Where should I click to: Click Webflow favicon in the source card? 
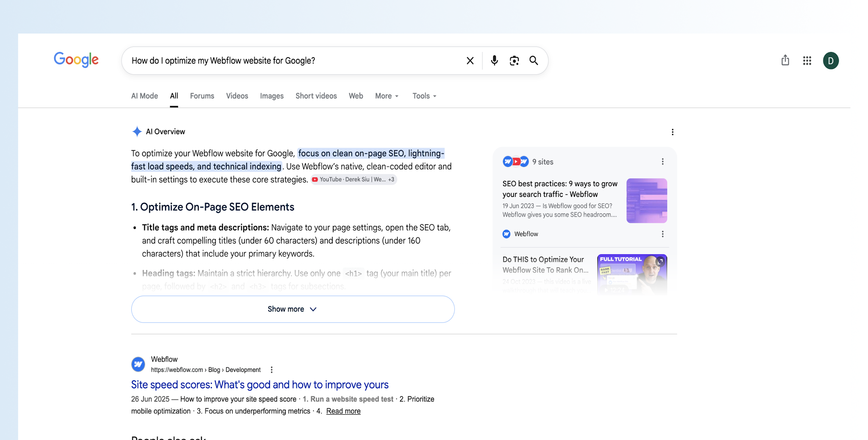pyautogui.click(x=506, y=234)
